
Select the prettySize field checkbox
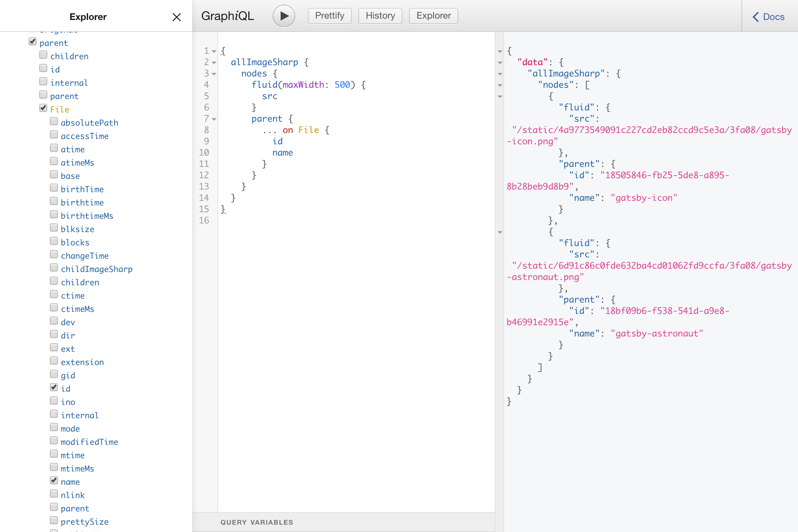(54, 520)
